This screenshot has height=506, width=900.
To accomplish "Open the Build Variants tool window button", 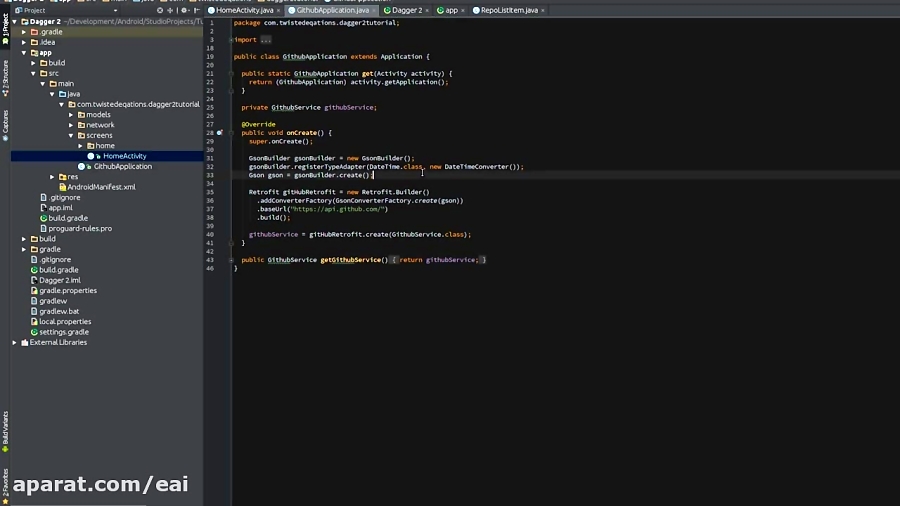I will 5,431.
